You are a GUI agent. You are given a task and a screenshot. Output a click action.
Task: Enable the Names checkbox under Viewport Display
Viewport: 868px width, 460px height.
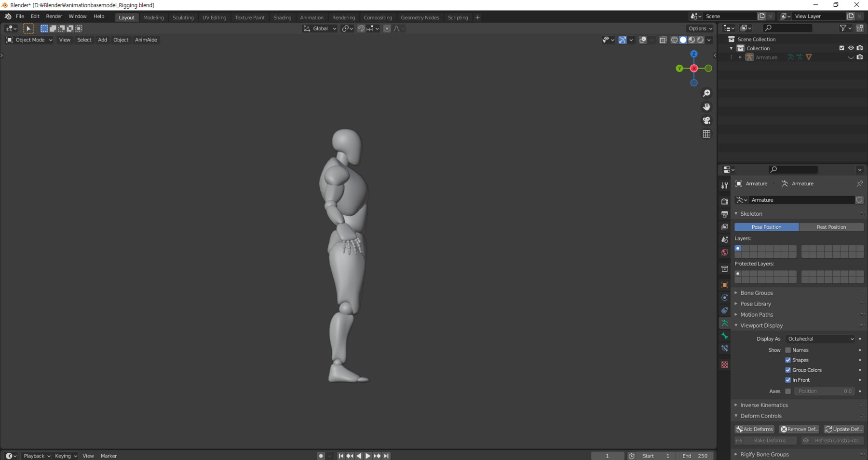788,350
